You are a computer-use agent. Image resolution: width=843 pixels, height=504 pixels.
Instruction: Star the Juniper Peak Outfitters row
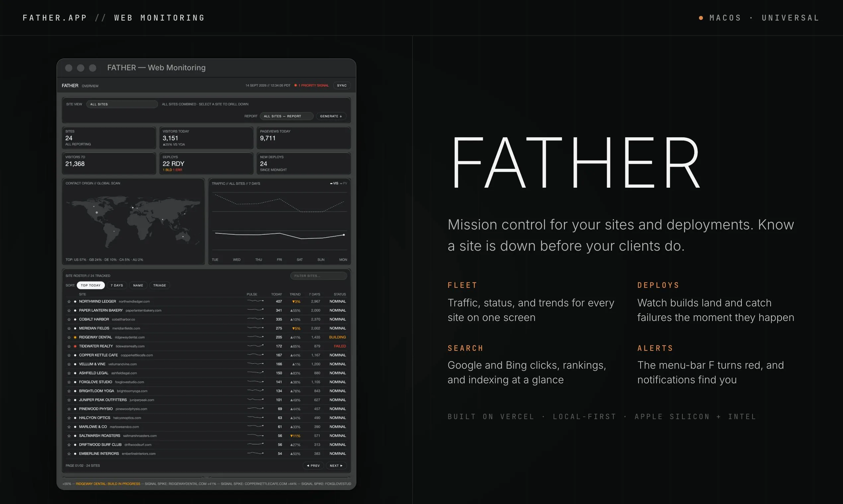click(69, 400)
